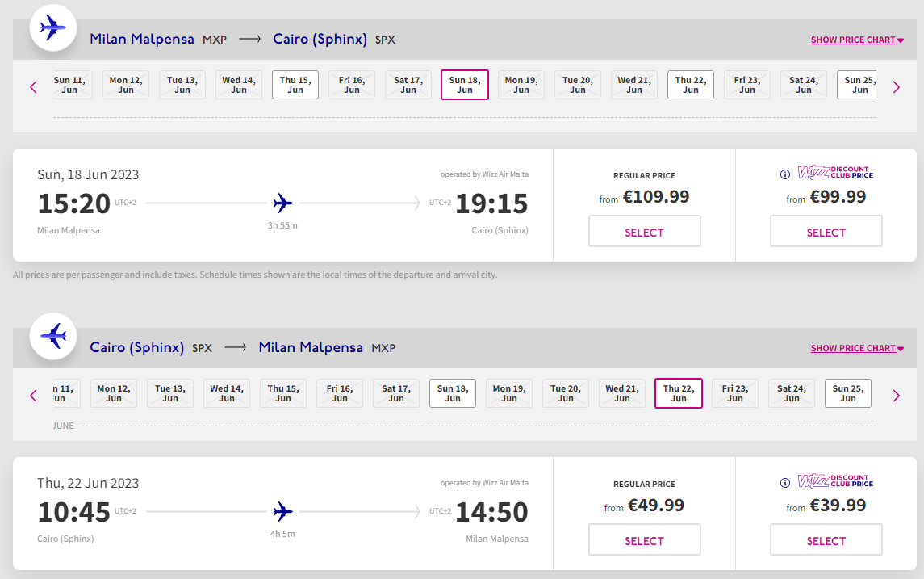The height and width of the screenshot is (579, 924).
Task: Show earlier outbound dates with left chevron
Action: (33, 87)
